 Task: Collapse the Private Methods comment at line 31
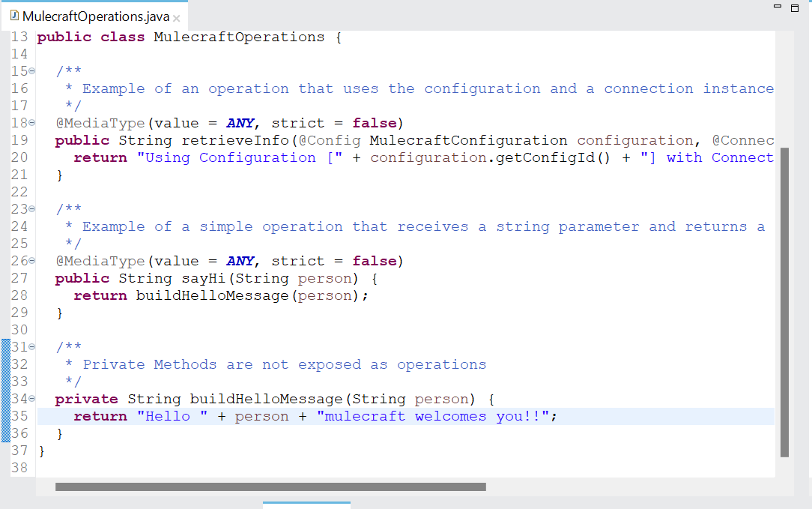coord(31,348)
